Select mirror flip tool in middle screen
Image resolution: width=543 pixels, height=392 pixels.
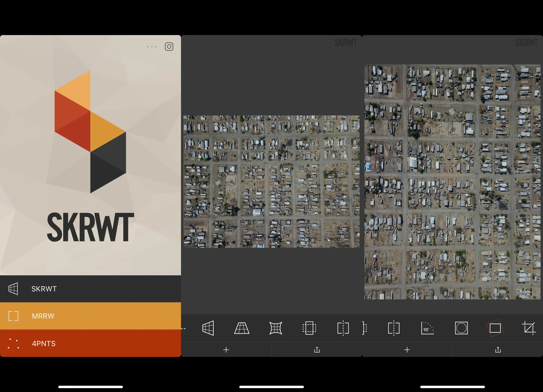click(x=343, y=328)
